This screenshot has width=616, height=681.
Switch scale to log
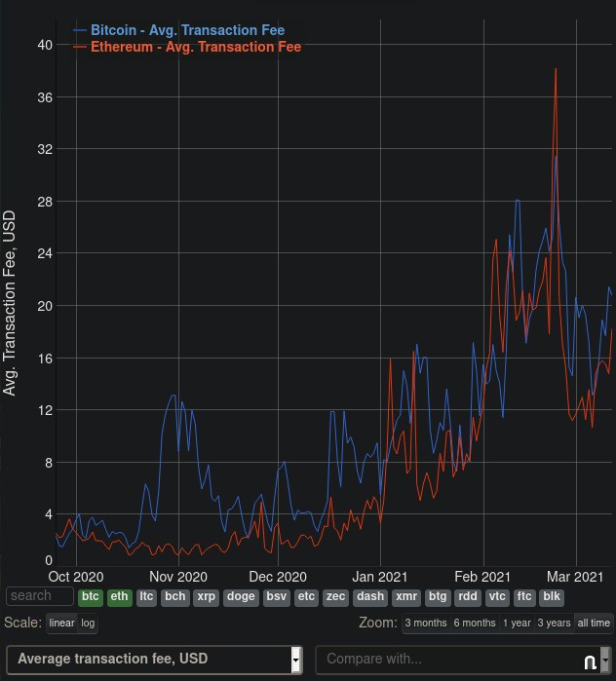(88, 624)
